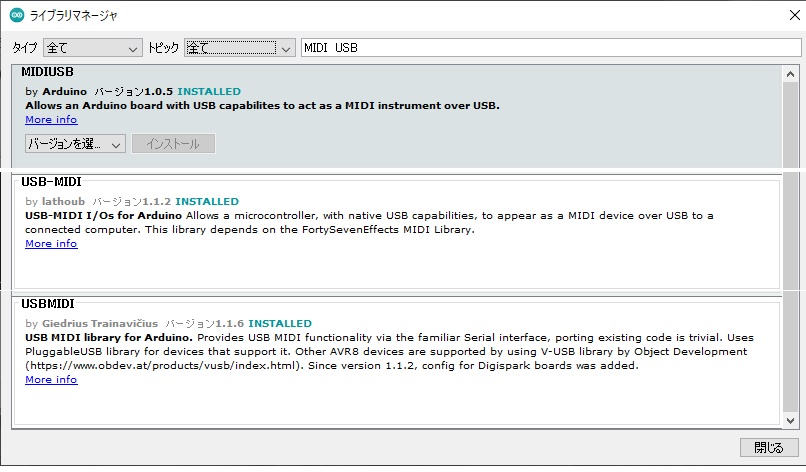Open More info link for USB-MIDI library
This screenshot has width=806, height=472.
(x=51, y=244)
